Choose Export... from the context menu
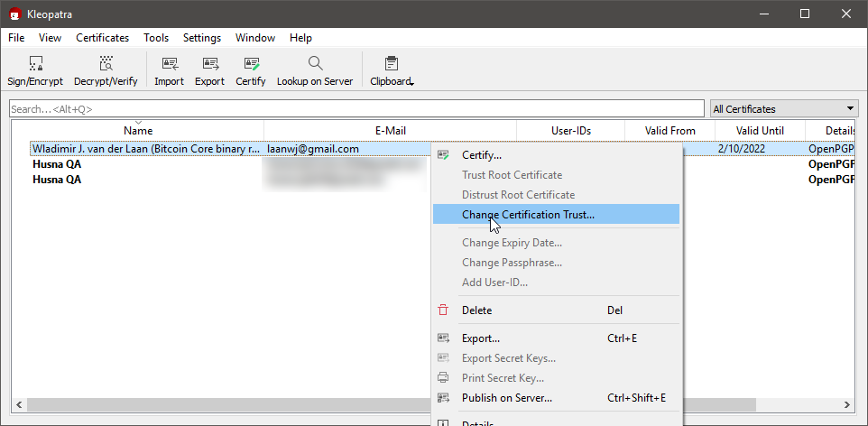868x426 pixels. tap(556, 338)
